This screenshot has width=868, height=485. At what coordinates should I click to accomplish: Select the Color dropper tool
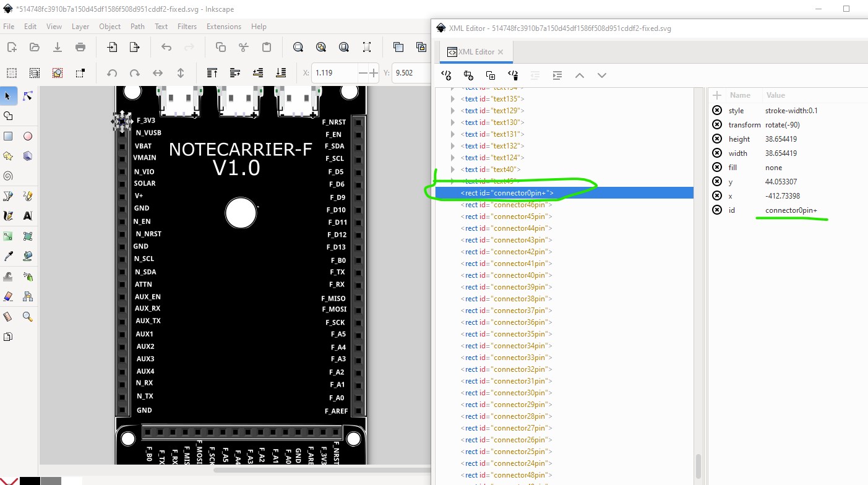(8, 256)
